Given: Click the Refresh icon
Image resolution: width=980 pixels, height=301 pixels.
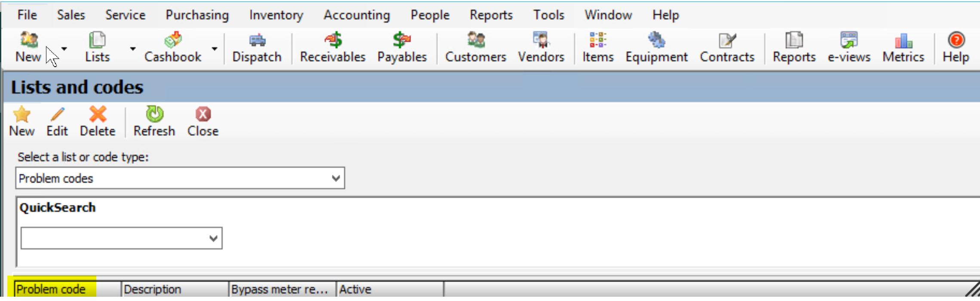Looking at the screenshot, I should point(154,121).
